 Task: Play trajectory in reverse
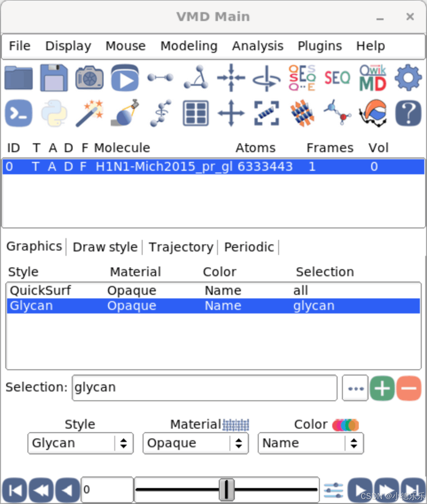tap(68, 490)
